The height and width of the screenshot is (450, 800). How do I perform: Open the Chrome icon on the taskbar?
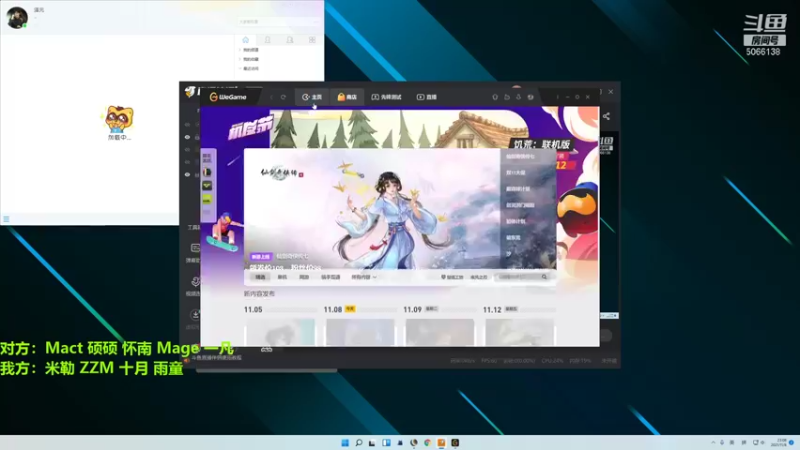coord(428,443)
